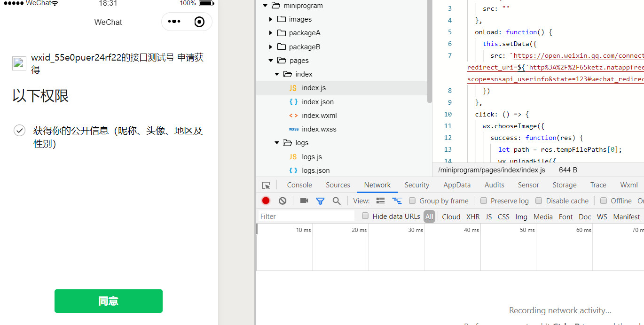The image size is (644, 325).
Task: Stop recording network log red button
Action: 266,201
